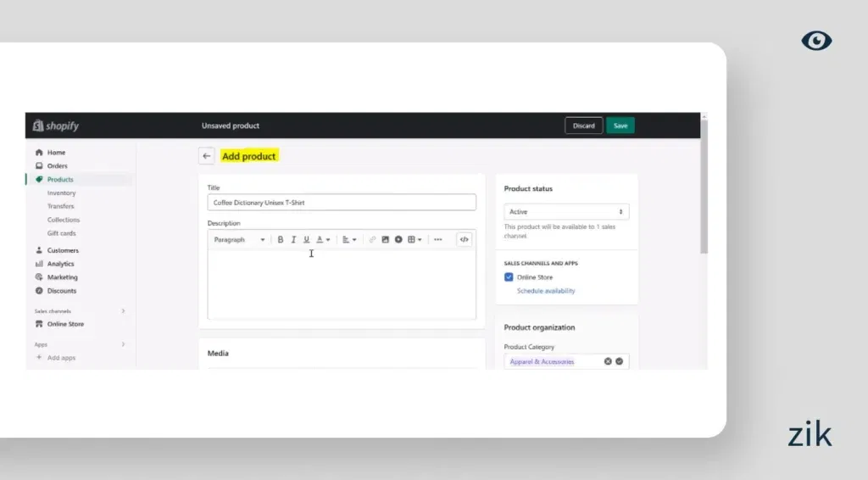Change product status from Active dropdown
This screenshot has height=480, width=868.
click(x=565, y=212)
